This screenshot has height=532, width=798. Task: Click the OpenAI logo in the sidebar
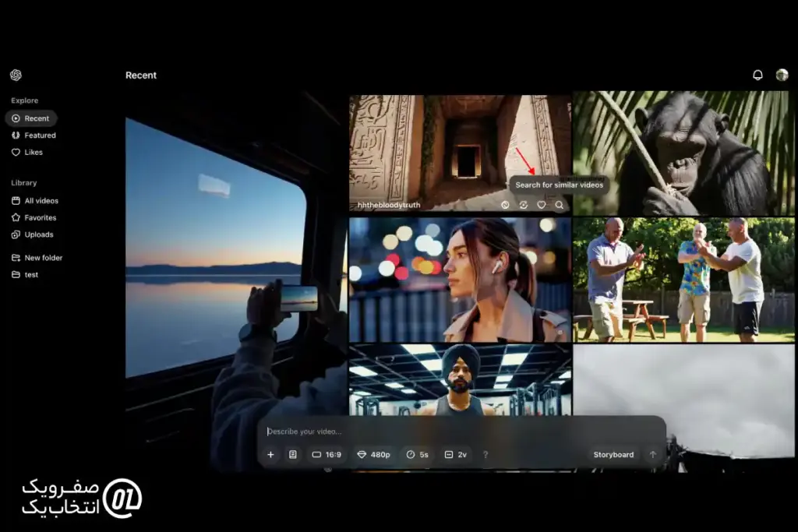(16, 76)
